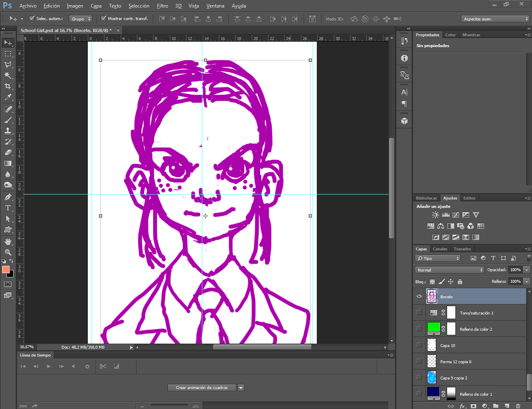
Task: Switch to the Trazados tab
Action: pos(462,249)
